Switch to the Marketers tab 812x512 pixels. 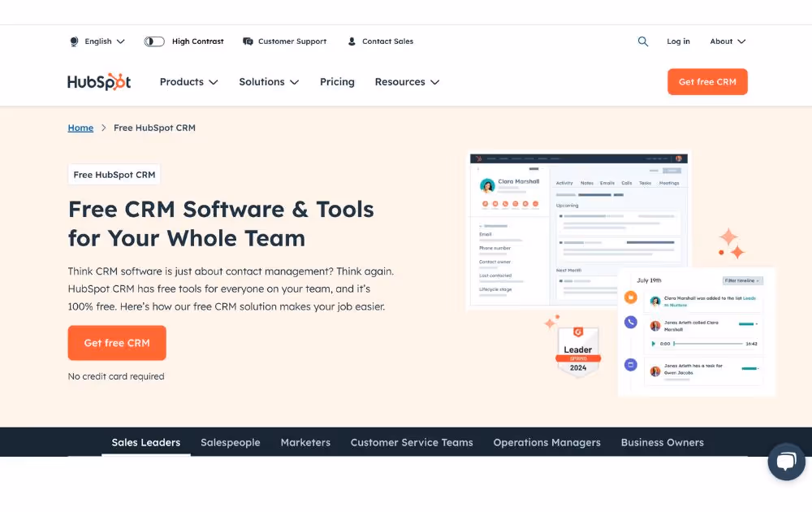[x=305, y=443]
